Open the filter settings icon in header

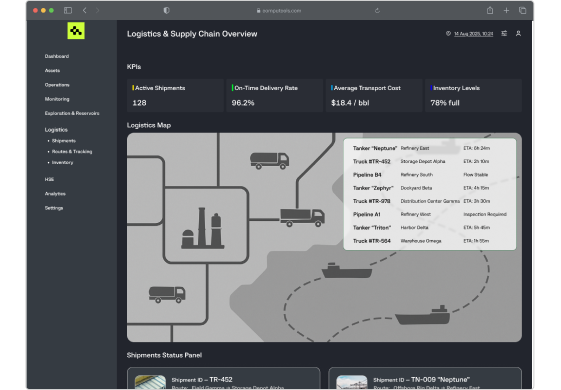[x=504, y=33]
